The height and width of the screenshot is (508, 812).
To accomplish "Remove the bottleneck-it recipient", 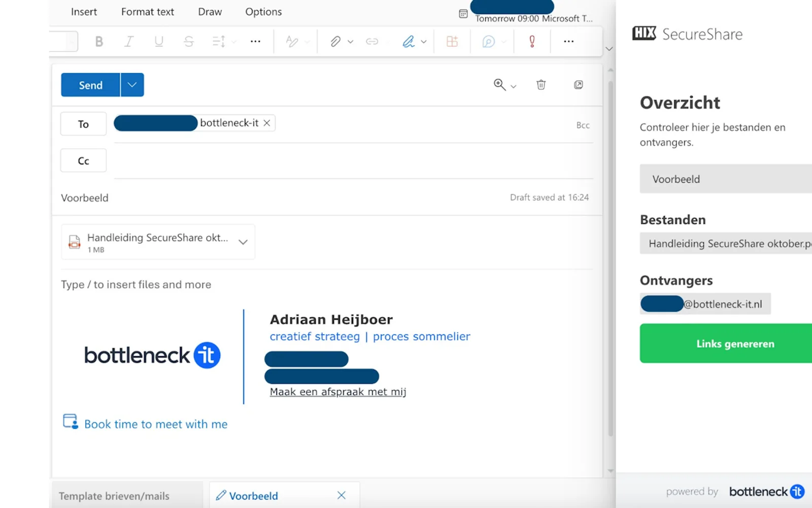I will [x=267, y=123].
